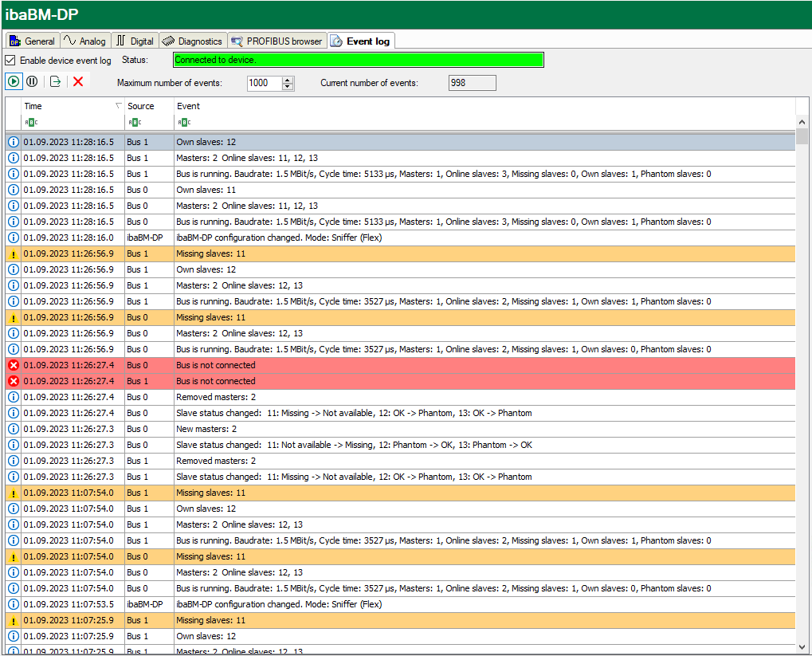Click the General tab DP icon
The image size is (812, 656).
(x=15, y=41)
